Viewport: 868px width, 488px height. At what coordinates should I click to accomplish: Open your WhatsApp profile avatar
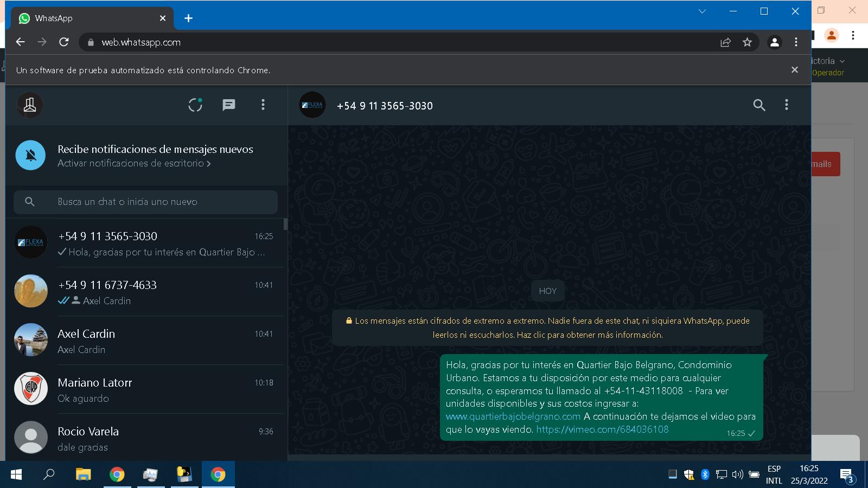point(30,105)
